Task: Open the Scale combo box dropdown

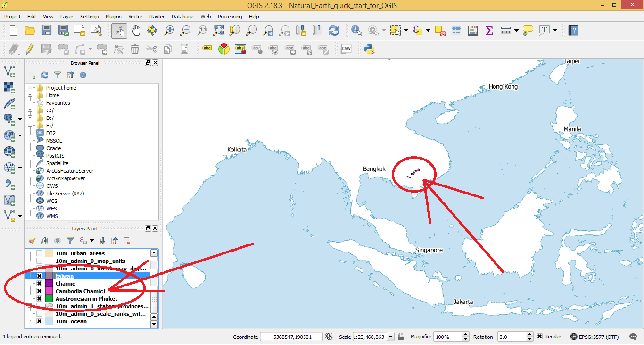Action: tap(391, 337)
